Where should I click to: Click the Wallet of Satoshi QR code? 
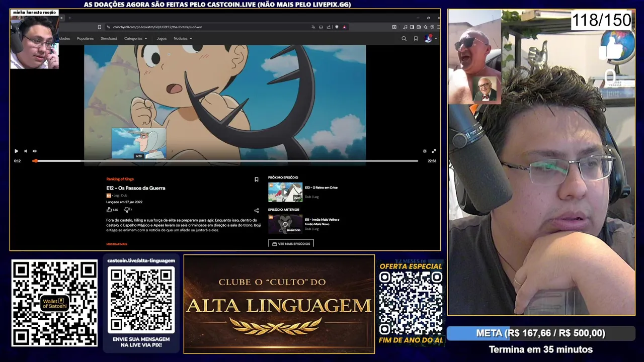[54, 303]
